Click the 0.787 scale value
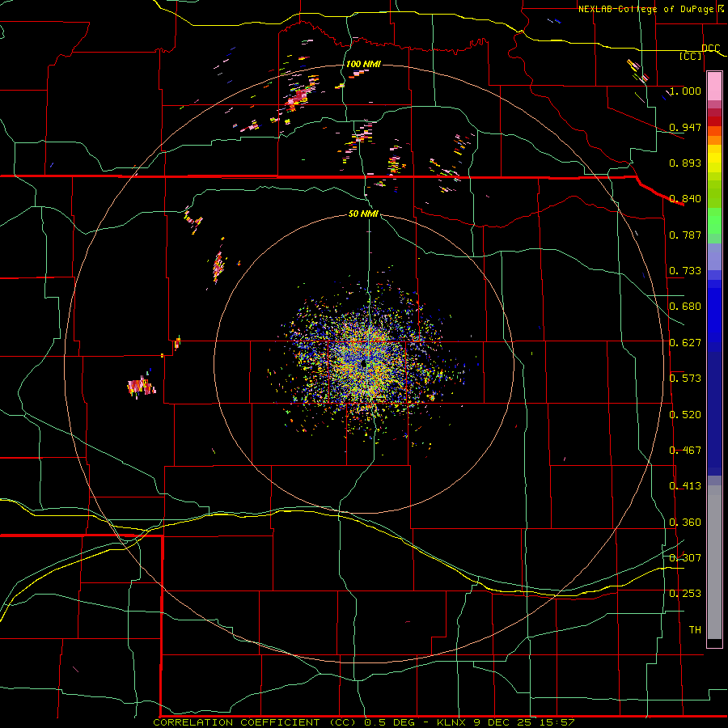Viewport: 728px width, 728px height. [685, 235]
